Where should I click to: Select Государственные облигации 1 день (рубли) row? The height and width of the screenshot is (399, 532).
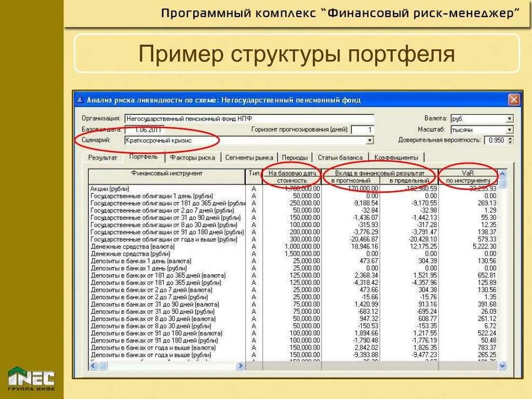coord(294,196)
